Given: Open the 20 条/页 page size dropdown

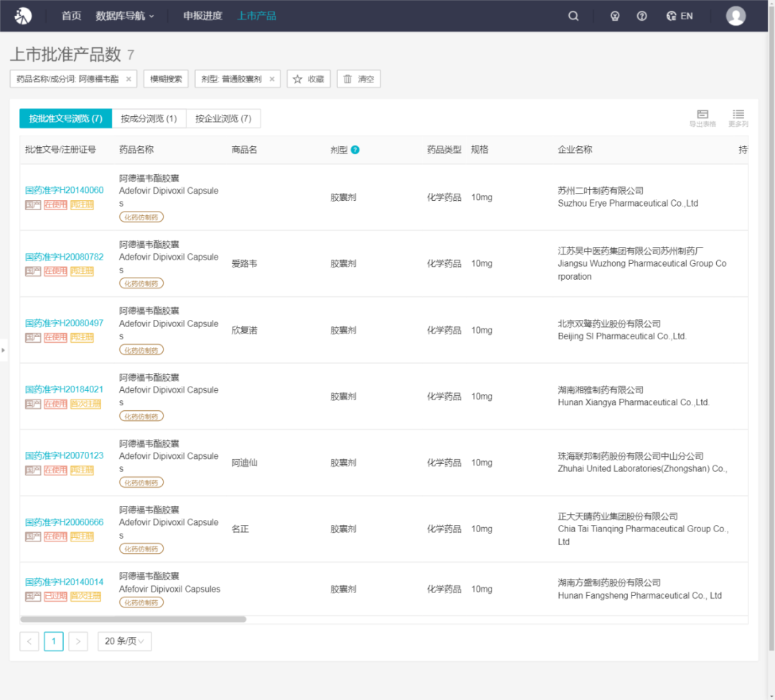Looking at the screenshot, I should pos(125,641).
